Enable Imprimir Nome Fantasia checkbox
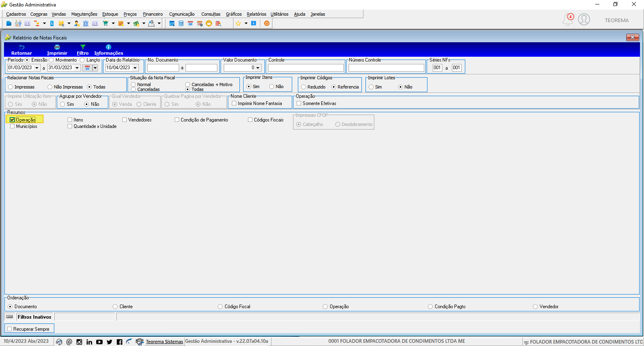Screen dimensions: 644x346 tap(234, 103)
